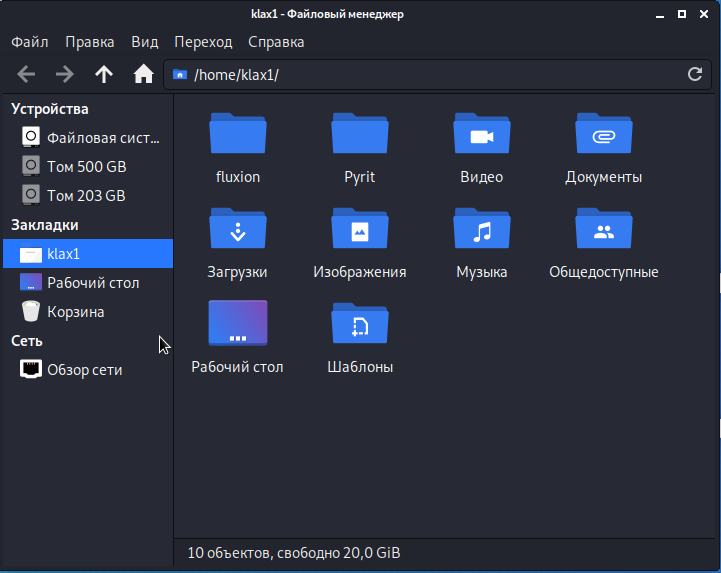Click the home folder toolbar icon

click(x=143, y=74)
